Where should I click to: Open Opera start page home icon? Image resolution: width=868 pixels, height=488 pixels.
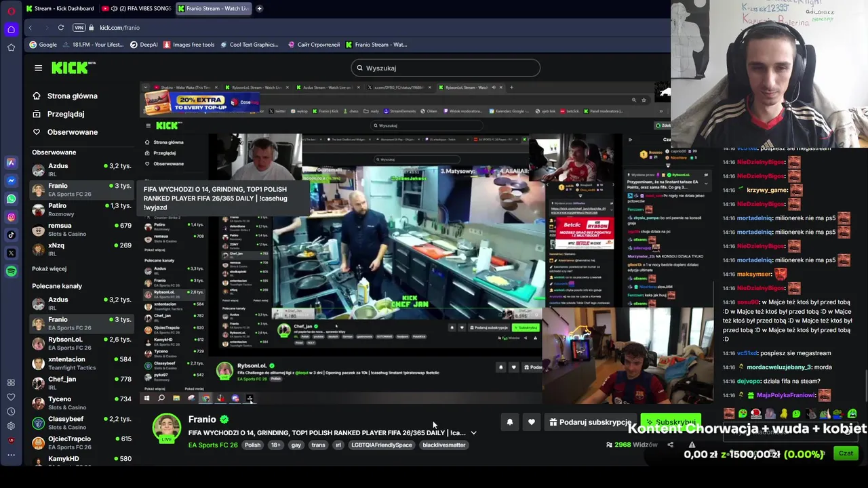click(x=11, y=29)
